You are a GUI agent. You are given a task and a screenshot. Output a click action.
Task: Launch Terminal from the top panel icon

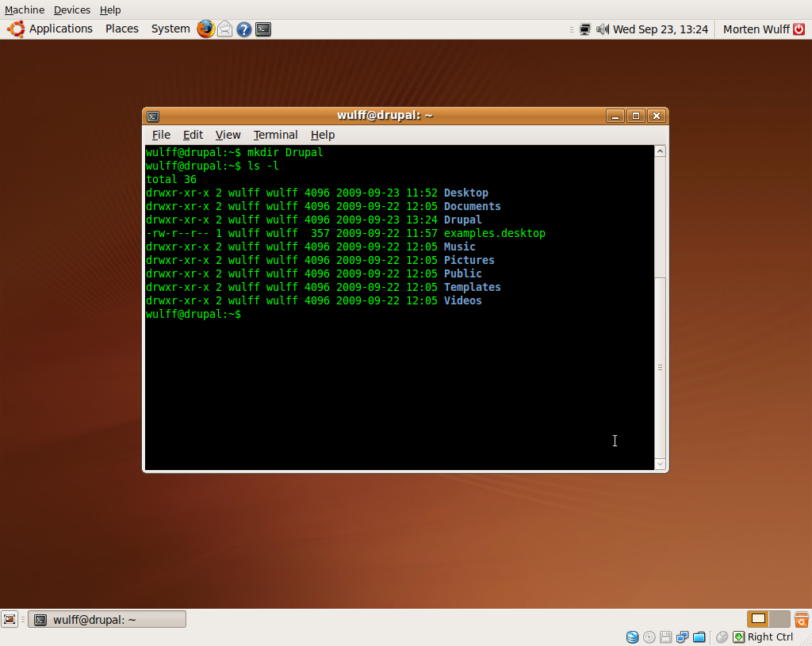263,29
